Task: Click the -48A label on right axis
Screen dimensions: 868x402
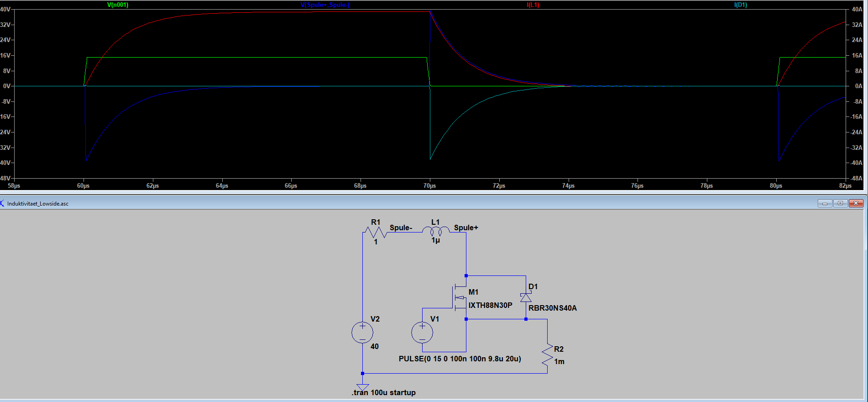Action: (x=857, y=179)
